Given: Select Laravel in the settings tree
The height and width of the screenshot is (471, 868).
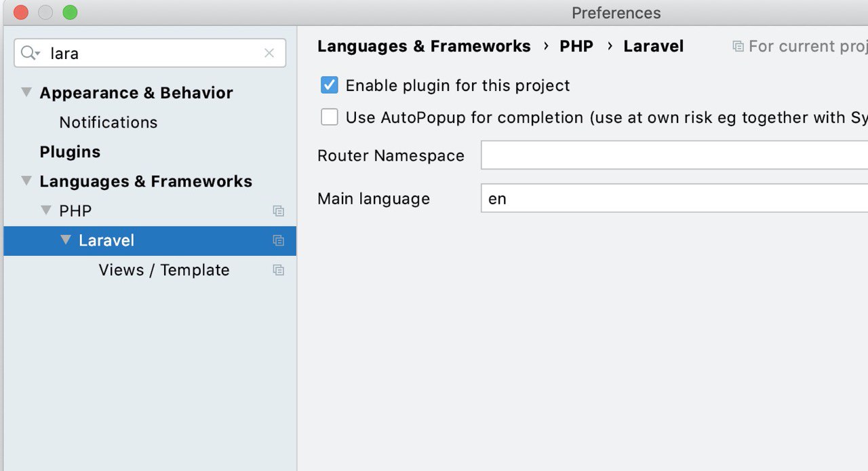Looking at the screenshot, I should coord(106,240).
